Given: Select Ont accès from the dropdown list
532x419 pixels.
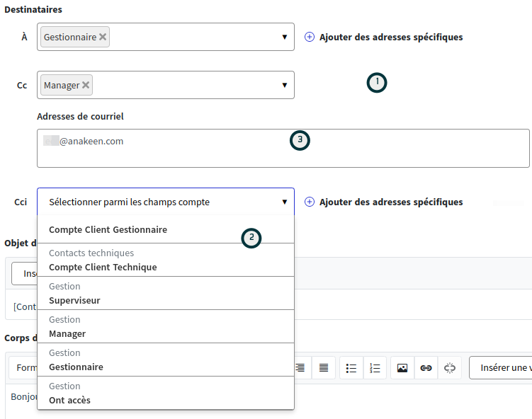Looking at the screenshot, I should pos(69,400).
